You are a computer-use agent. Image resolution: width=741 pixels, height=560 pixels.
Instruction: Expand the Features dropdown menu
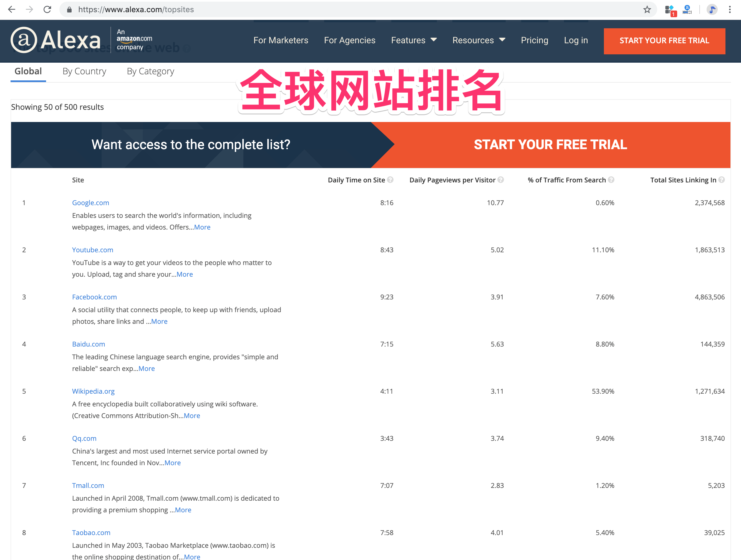point(414,40)
